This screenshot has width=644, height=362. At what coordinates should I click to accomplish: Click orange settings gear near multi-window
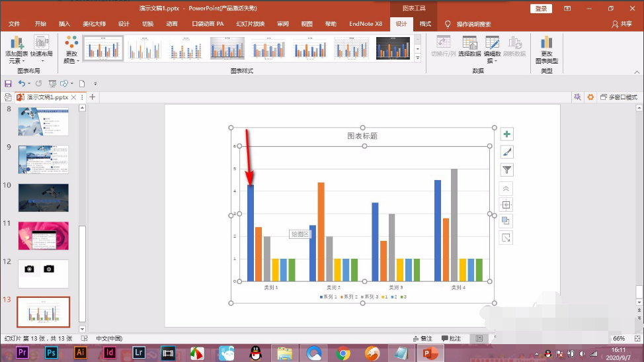click(x=590, y=97)
